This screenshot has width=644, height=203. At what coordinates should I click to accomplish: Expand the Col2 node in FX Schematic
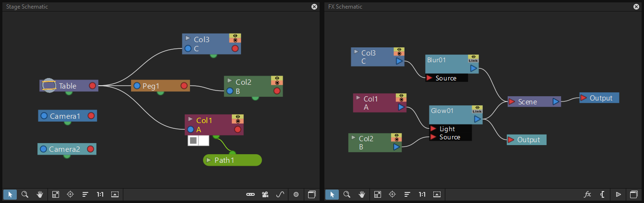tap(353, 137)
